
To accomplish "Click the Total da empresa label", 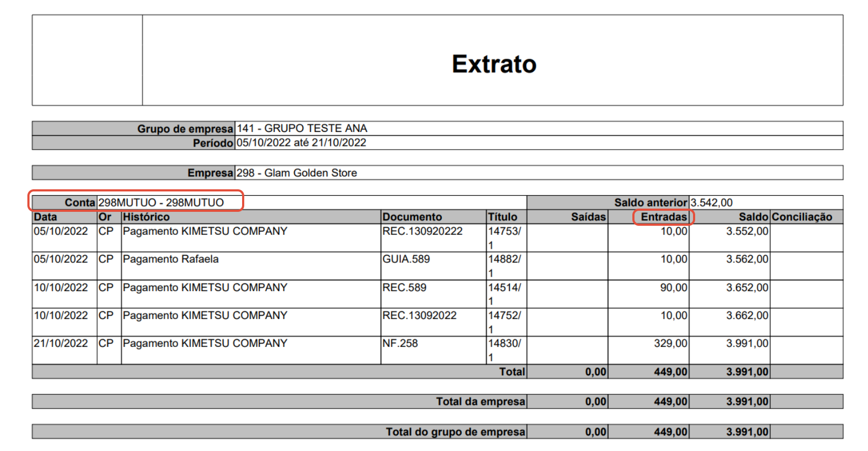I will [x=480, y=402].
